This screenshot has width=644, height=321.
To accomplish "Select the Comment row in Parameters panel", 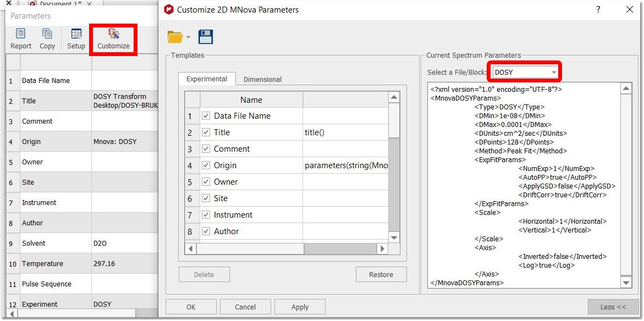I will pos(82,121).
